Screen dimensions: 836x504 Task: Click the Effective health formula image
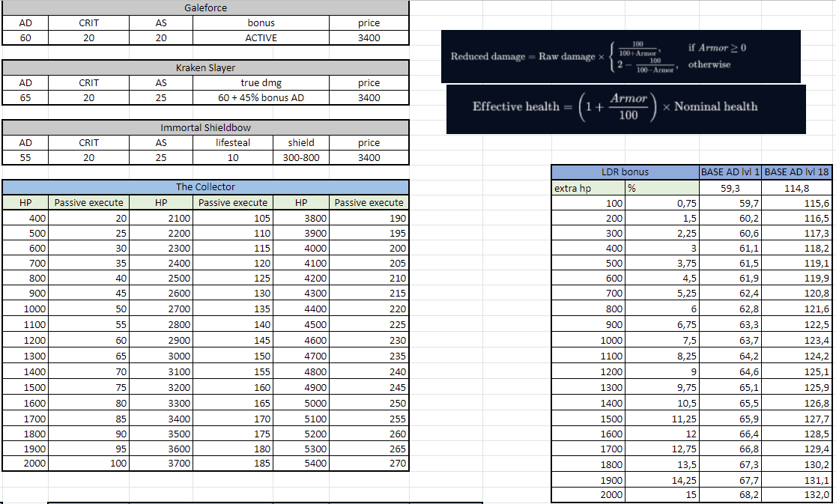pos(626,109)
